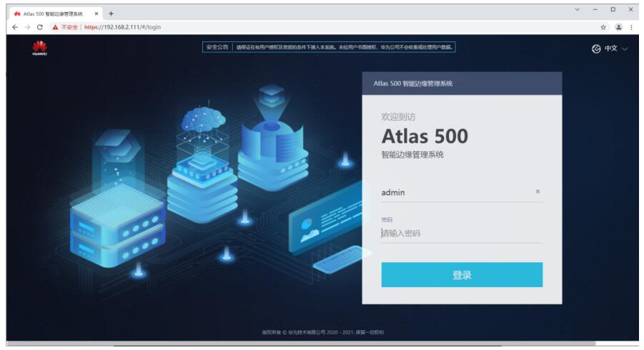The width and height of the screenshot is (644, 350).
Task: Click the Huawei logo in the page header
Action: [40, 48]
